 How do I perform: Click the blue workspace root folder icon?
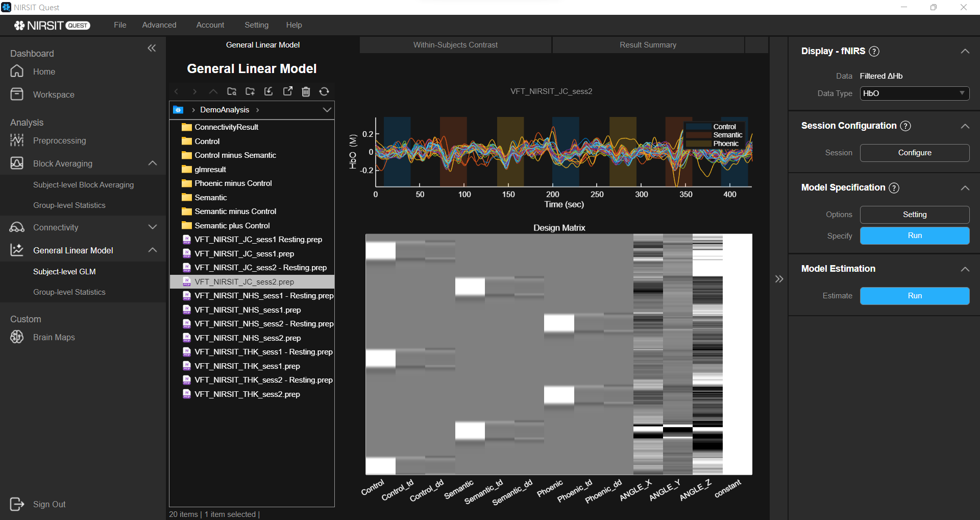point(178,110)
